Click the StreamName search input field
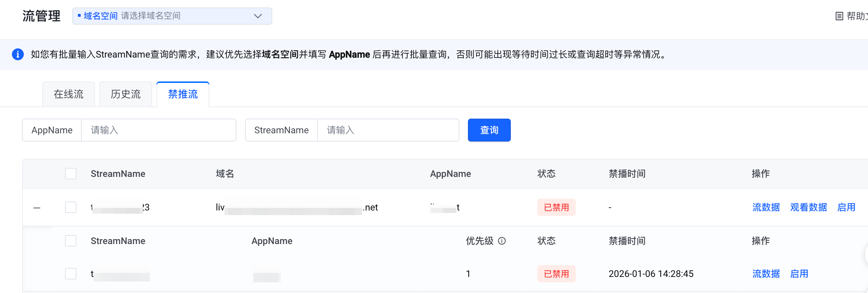Screen dimensions: 868x293 [388, 130]
